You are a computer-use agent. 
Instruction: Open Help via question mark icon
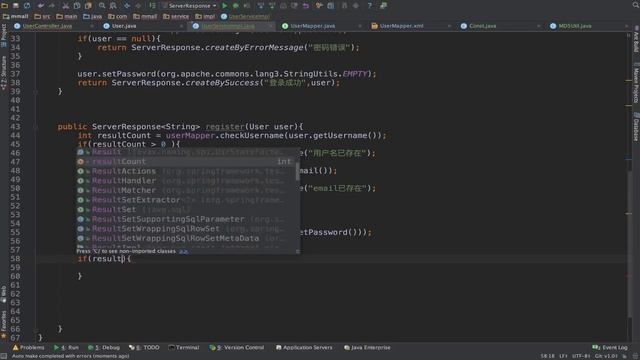coord(369,6)
